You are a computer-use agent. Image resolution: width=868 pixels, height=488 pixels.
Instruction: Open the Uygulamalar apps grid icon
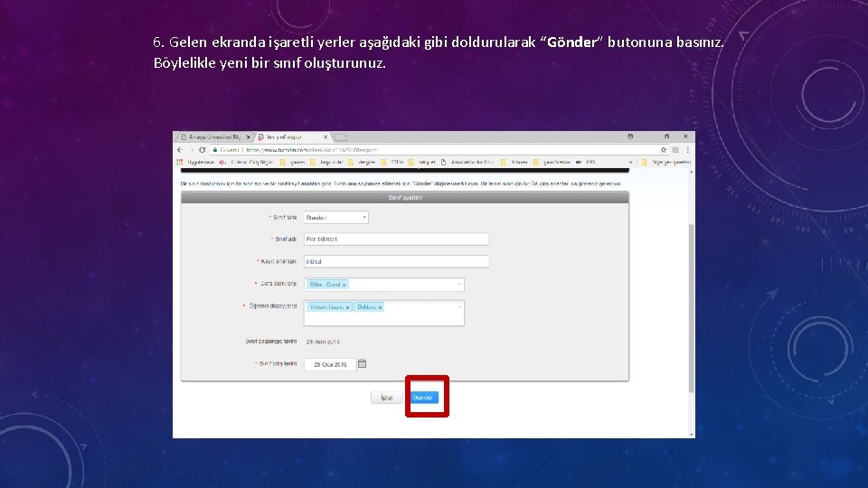click(x=179, y=162)
